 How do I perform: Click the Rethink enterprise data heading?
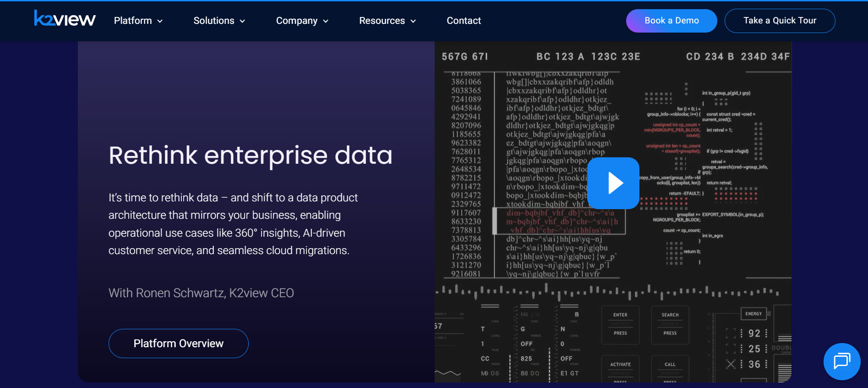(x=250, y=155)
